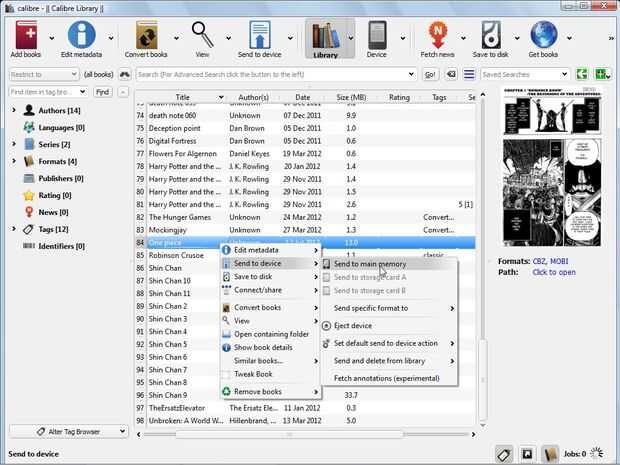Click the Click to open path link
Screen dimensions: 620x465
point(554,272)
